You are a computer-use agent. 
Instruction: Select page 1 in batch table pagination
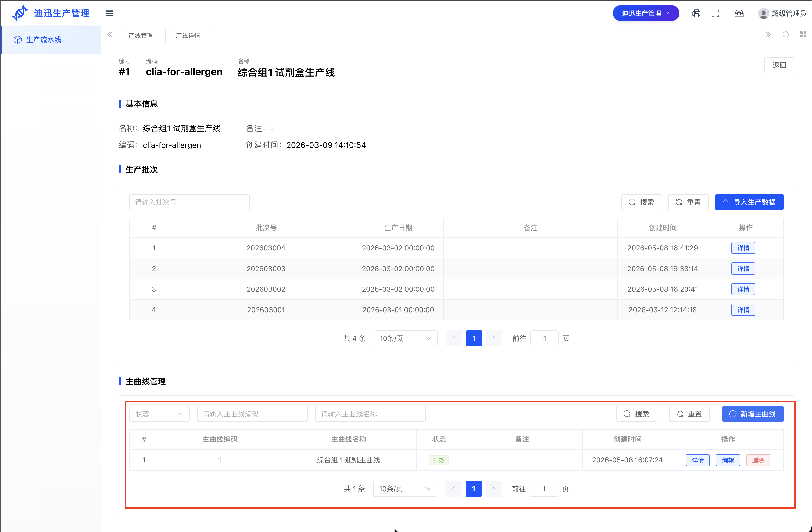[x=474, y=338]
